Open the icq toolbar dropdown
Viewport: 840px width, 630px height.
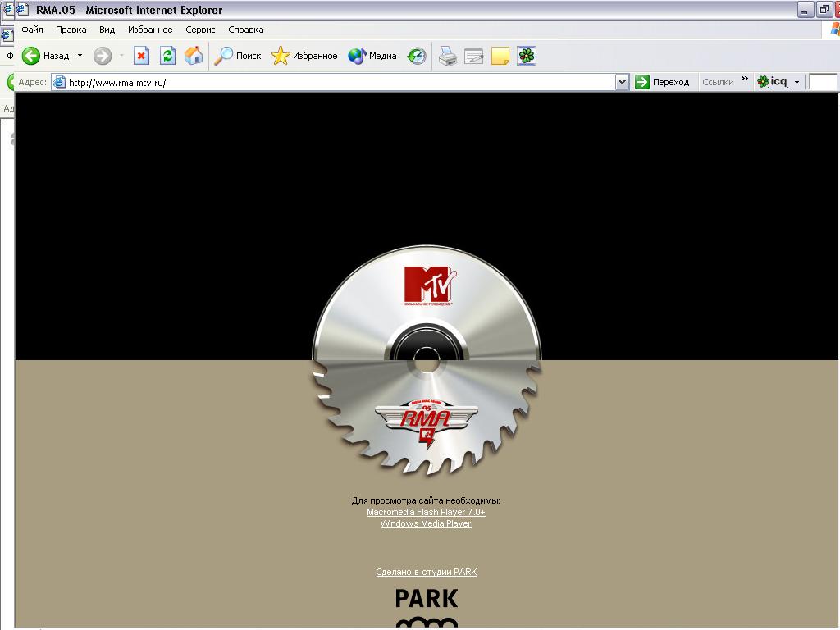coord(797,83)
